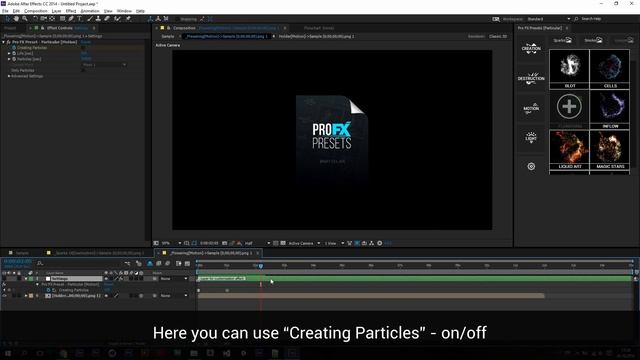640x360 pixels.
Task: Switch to the Sample timeline tab
Action: pyautogui.click(x=22, y=253)
